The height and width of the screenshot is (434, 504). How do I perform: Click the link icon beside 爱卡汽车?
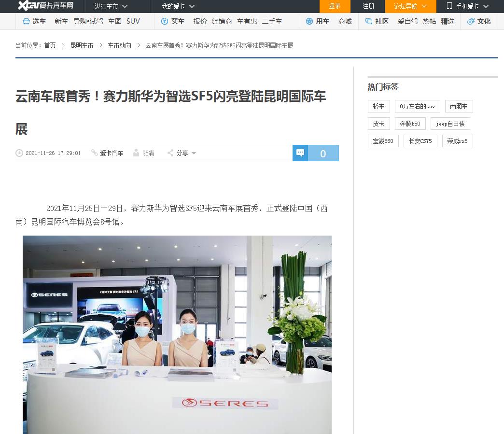[95, 153]
